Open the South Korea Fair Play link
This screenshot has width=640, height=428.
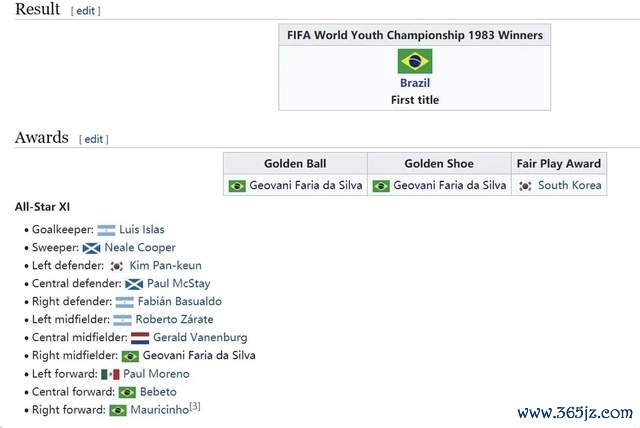coord(569,185)
